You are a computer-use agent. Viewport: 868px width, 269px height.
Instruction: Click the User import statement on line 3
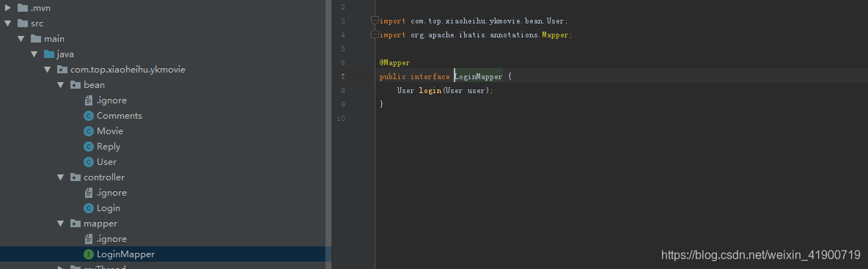point(474,21)
